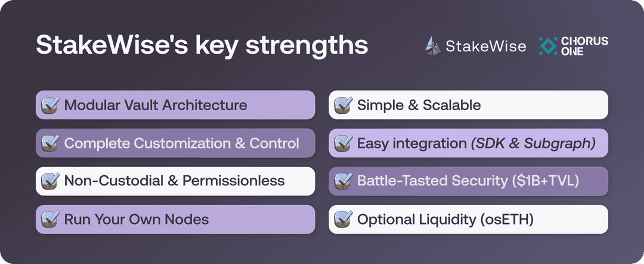Click the Modular Vault Architecture checkmark icon
Screen dimensions: 644x264
click(50, 105)
